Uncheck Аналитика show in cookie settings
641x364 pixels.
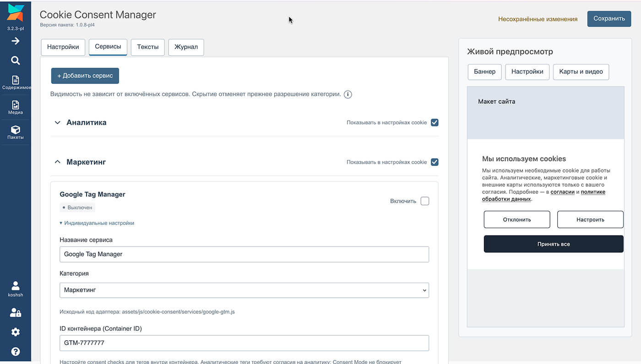[x=435, y=123]
